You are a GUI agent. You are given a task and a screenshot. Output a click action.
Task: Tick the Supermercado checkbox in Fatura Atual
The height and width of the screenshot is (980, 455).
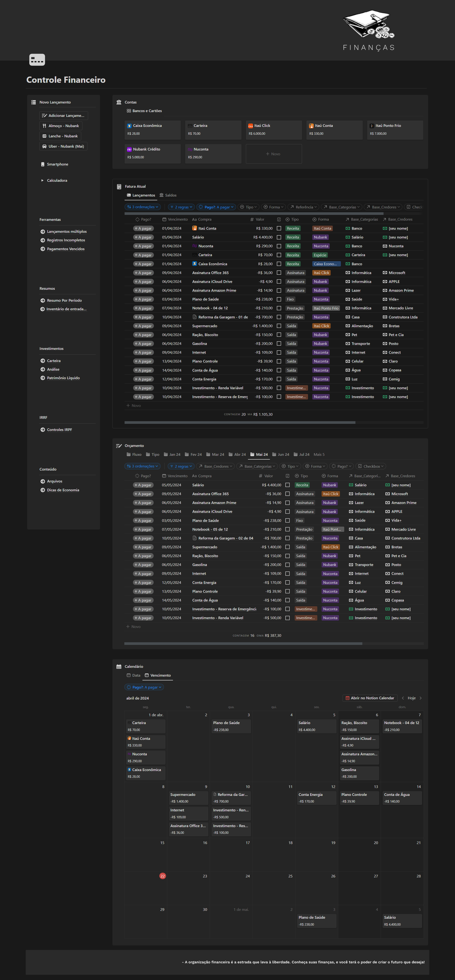[x=279, y=326]
